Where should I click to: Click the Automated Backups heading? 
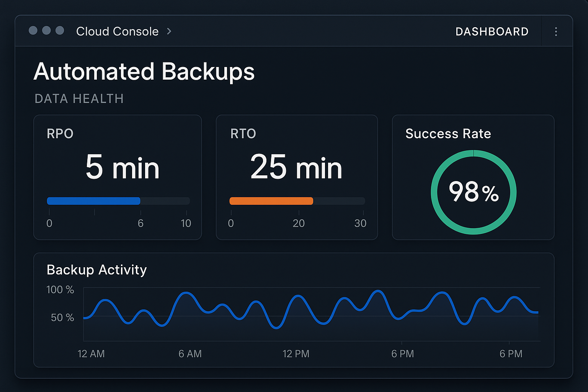coord(144,72)
